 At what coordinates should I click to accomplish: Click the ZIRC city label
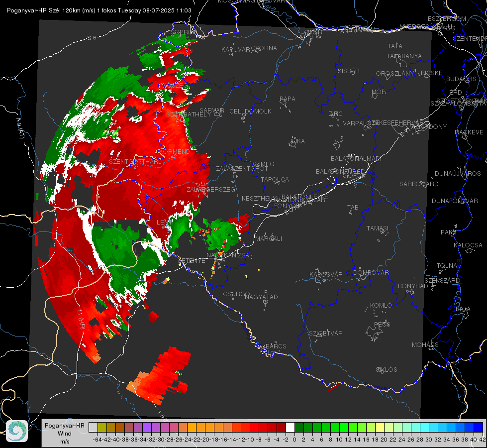tap(336, 114)
